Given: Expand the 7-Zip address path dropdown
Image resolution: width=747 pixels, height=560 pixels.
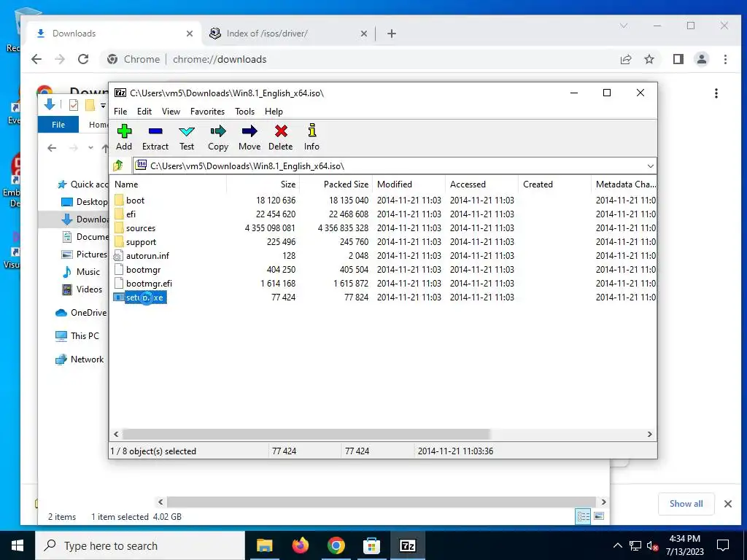Looking at the screenshot, I should [x=650, y=166].
